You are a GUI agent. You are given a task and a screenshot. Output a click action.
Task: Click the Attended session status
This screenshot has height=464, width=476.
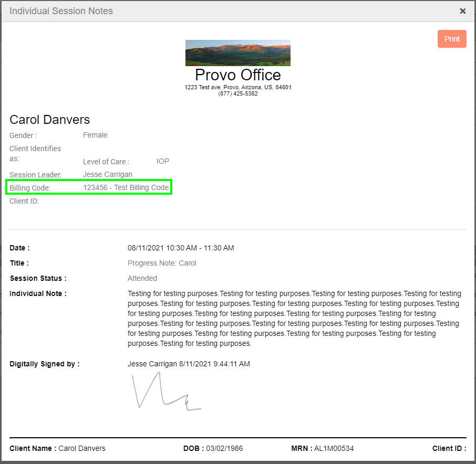[x=142, y=278]
